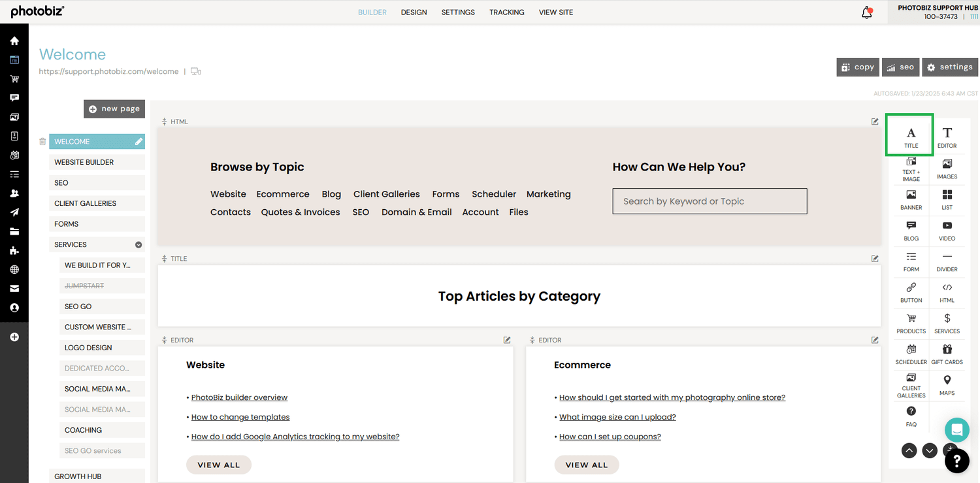Click the home icon in left sidebar
This screenshot has height=483, width=980.
click(x=14, y=41)
